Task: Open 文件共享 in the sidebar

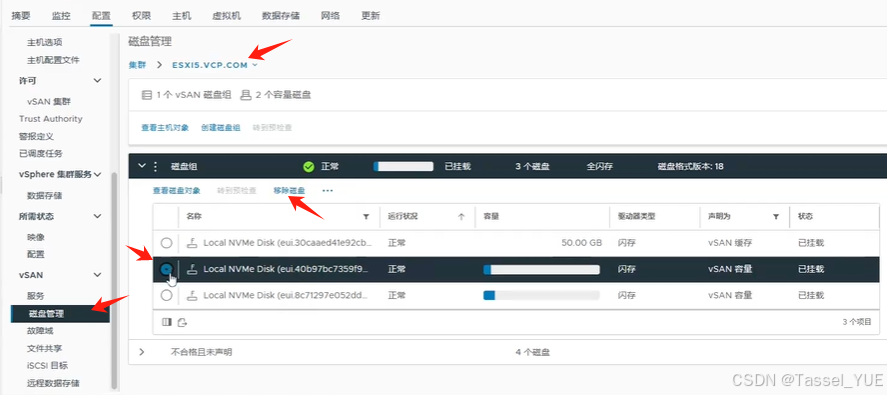Action: (44, 348)
